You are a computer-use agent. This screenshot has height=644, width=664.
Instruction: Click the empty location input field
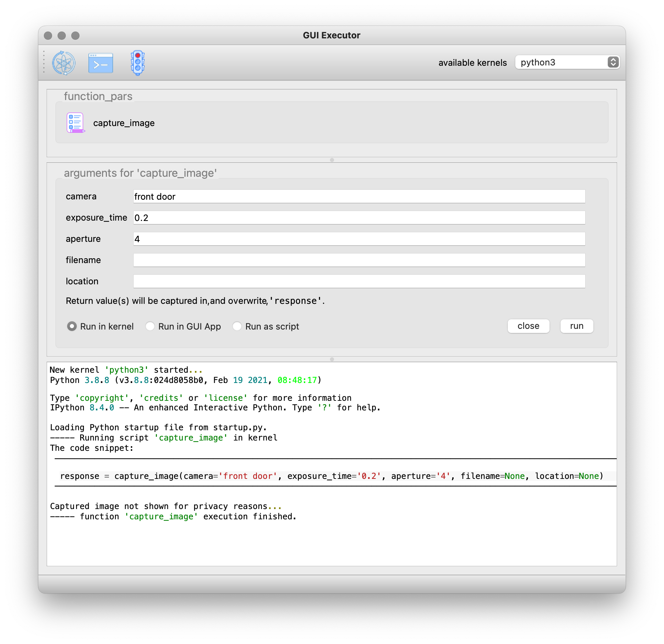[359, 281]
